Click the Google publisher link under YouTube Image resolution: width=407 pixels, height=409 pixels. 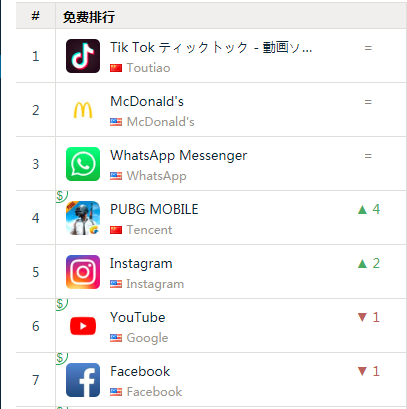tap(147, 338)
